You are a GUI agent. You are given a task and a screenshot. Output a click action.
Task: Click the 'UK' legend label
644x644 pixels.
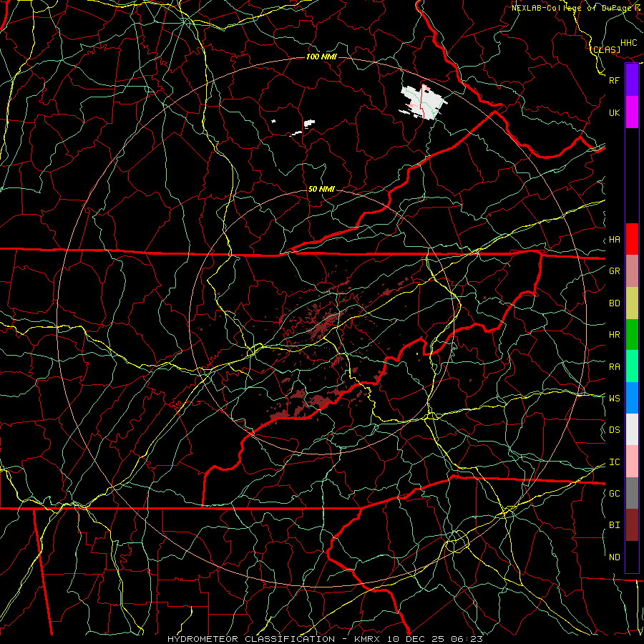tap(614, 112)
